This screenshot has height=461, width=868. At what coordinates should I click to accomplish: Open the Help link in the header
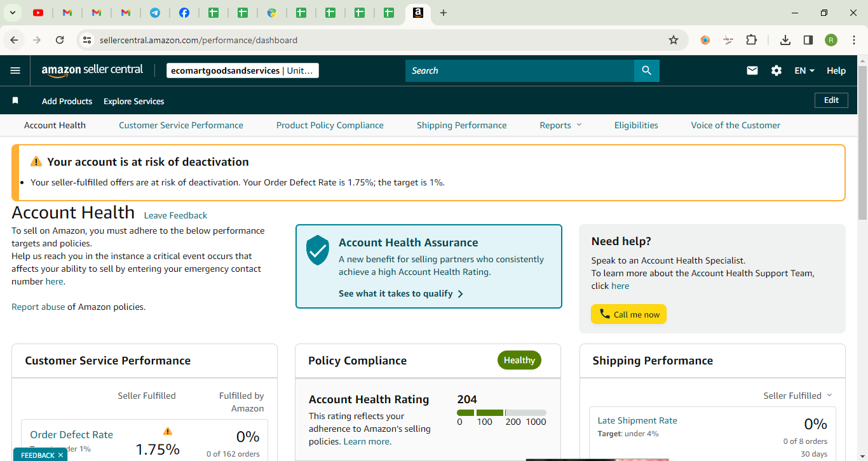[836, 70]
